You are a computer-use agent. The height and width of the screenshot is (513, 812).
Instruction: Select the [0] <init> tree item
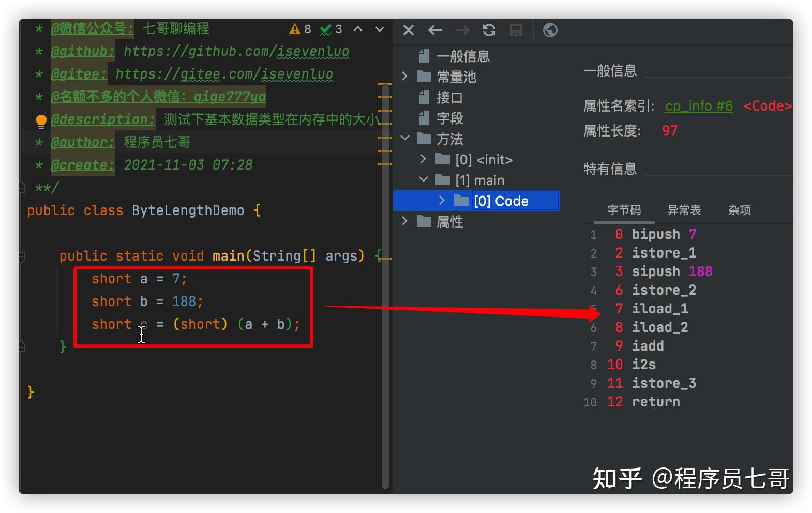pyautogui.click(x=484, y=159)
